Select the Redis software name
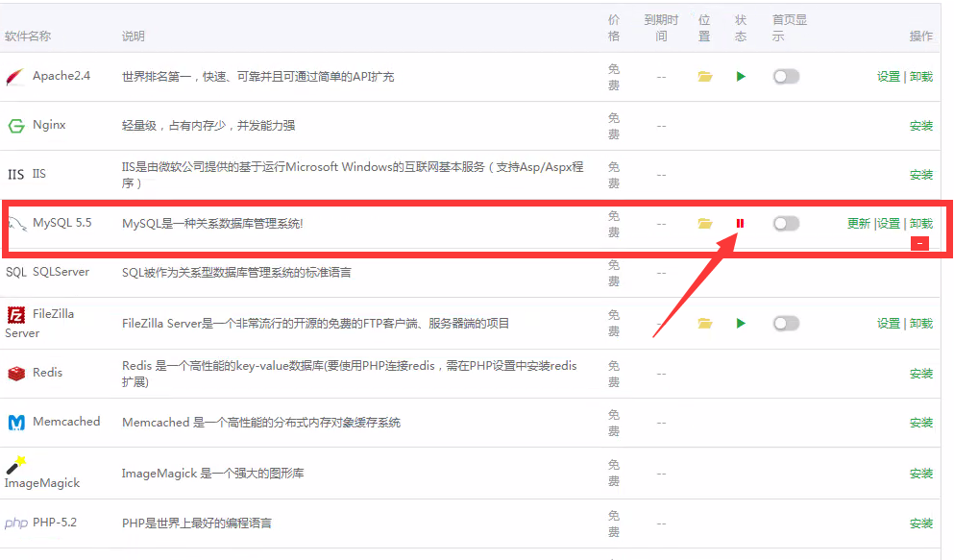Screen dimensions: 954x560 click(47, 373)
